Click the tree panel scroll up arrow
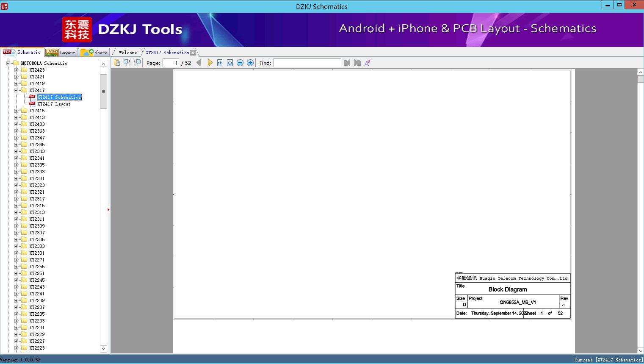The width and height of the screenshot is (644, 364). pyautogui.click(x=103, y=64)
